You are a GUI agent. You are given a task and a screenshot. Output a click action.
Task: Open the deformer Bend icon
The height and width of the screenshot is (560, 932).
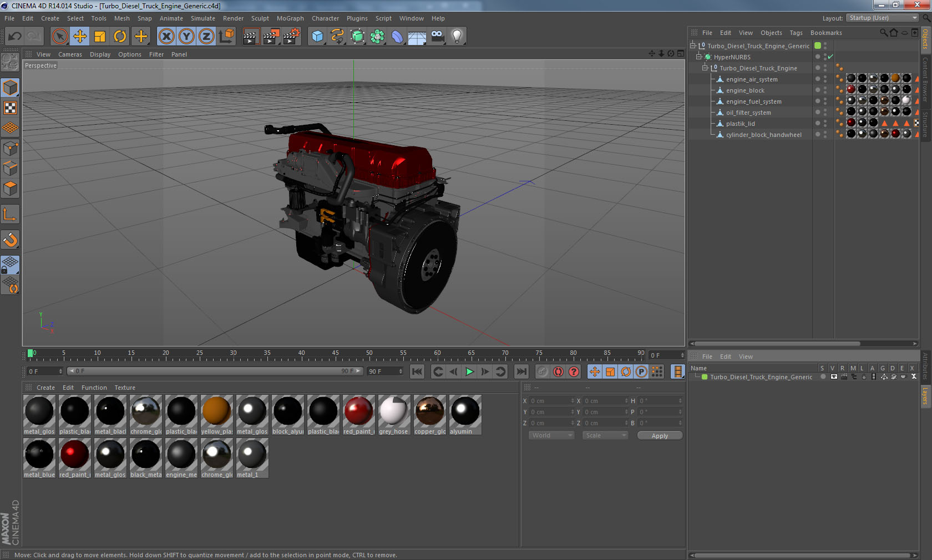click(397, 37)
